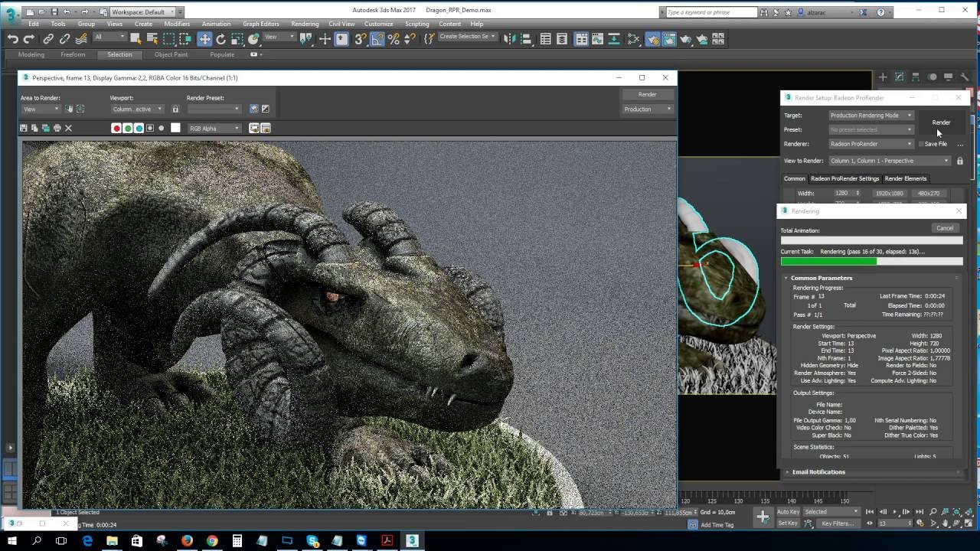
Task: Clear the rendered frame with X icon
Action: (68, 129)
